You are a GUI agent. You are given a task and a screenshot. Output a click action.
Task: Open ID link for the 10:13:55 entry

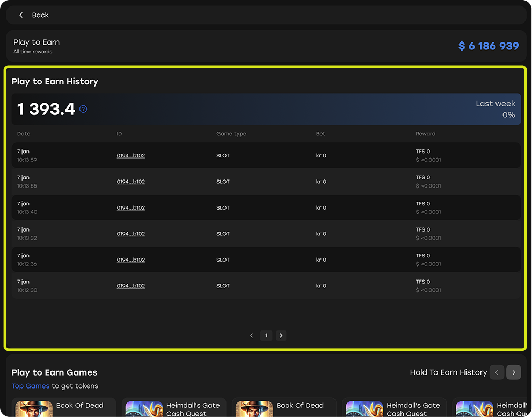131,182
